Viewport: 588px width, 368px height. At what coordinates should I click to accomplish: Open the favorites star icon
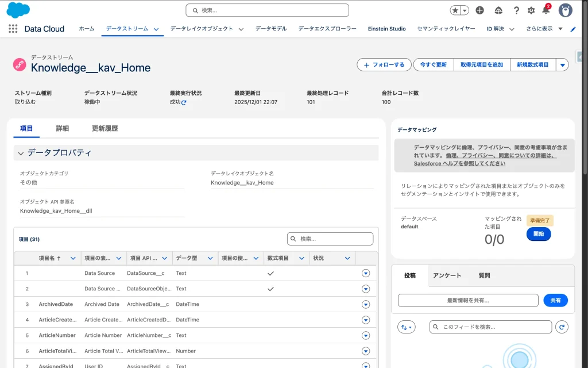tap(455, 10)
